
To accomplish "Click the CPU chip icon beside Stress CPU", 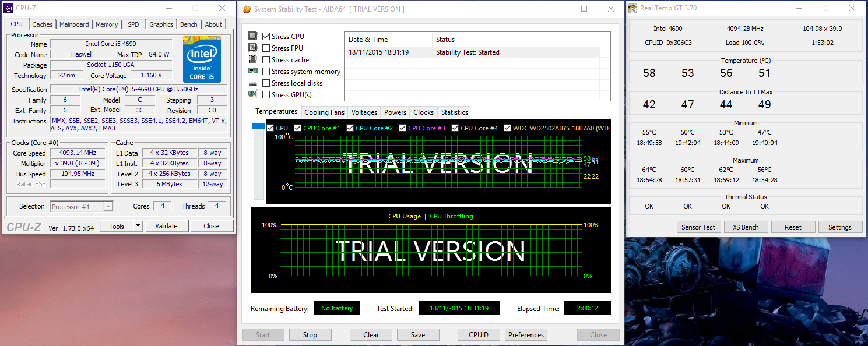I will (x=253, y=36).
